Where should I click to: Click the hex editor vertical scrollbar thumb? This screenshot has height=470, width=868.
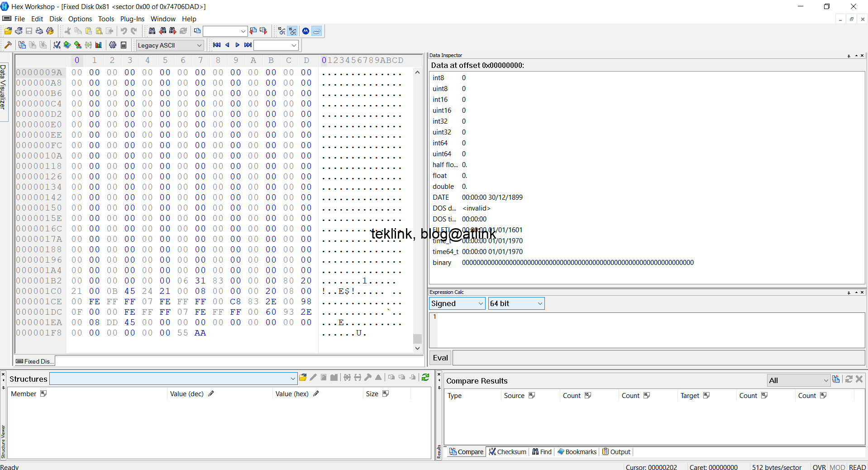(x=417, y=339)
